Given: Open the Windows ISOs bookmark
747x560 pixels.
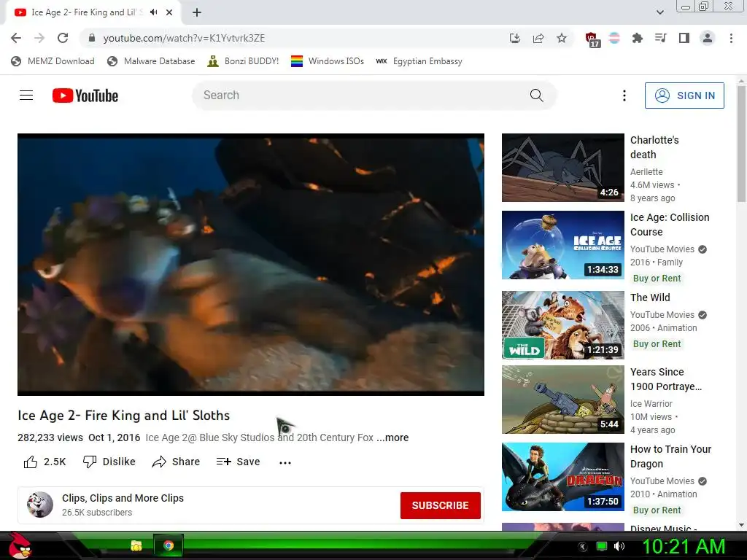Looking at the screenshot, I should pyautogui.click(x=328, y=61).
